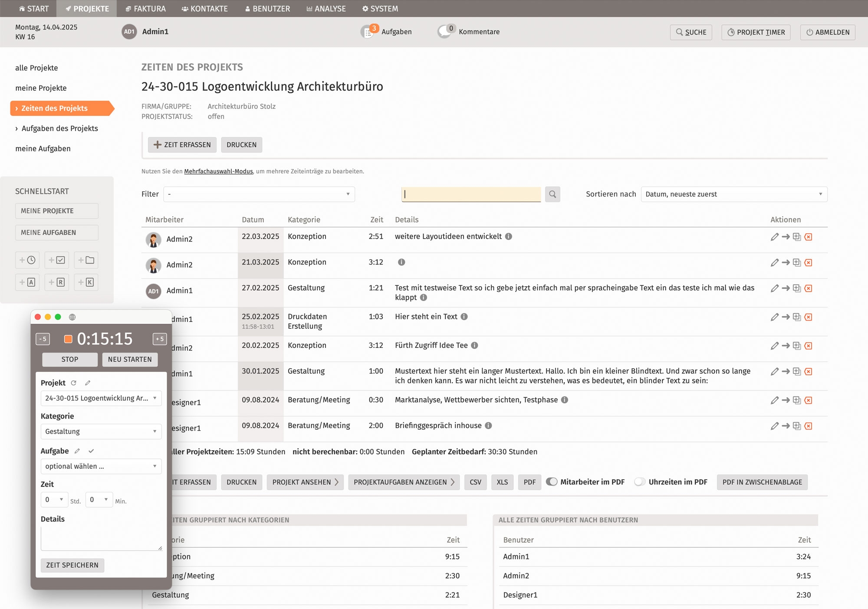Expand the Kategorie dropdown in the timer
Image resolution: width=868 pixels, height=609 pixels.
[101, 431]
